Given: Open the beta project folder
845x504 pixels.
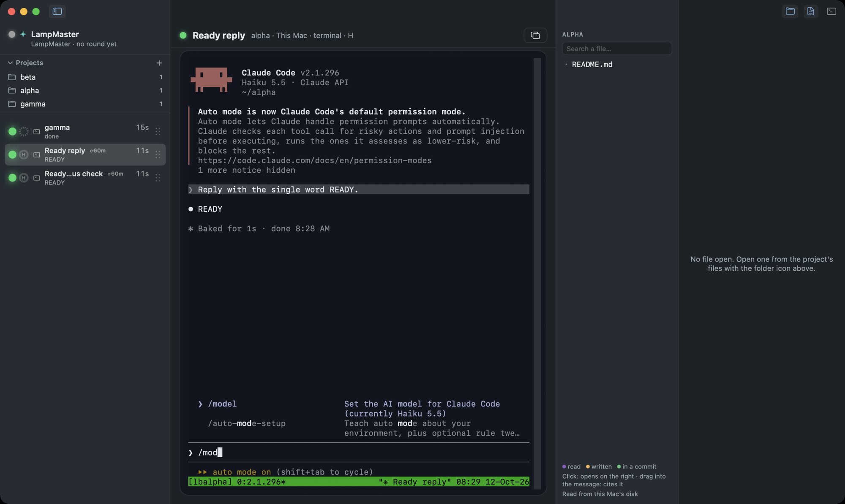Looking at the screenshot, I should [85, 77].
